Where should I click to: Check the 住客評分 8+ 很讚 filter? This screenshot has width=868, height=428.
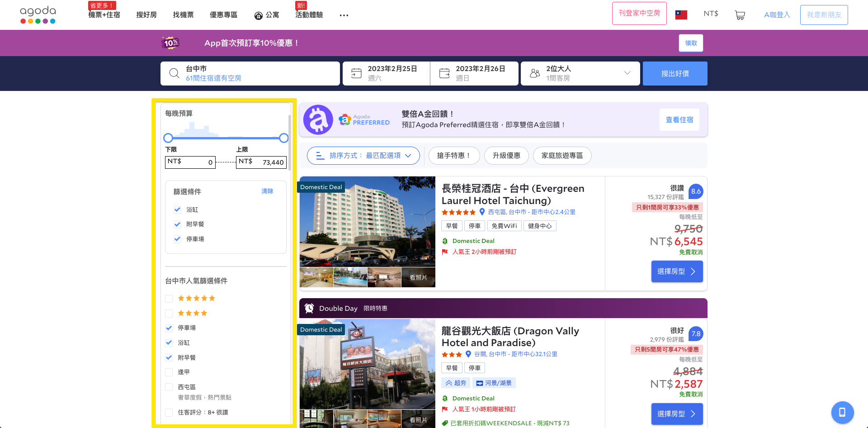point(169,413)
